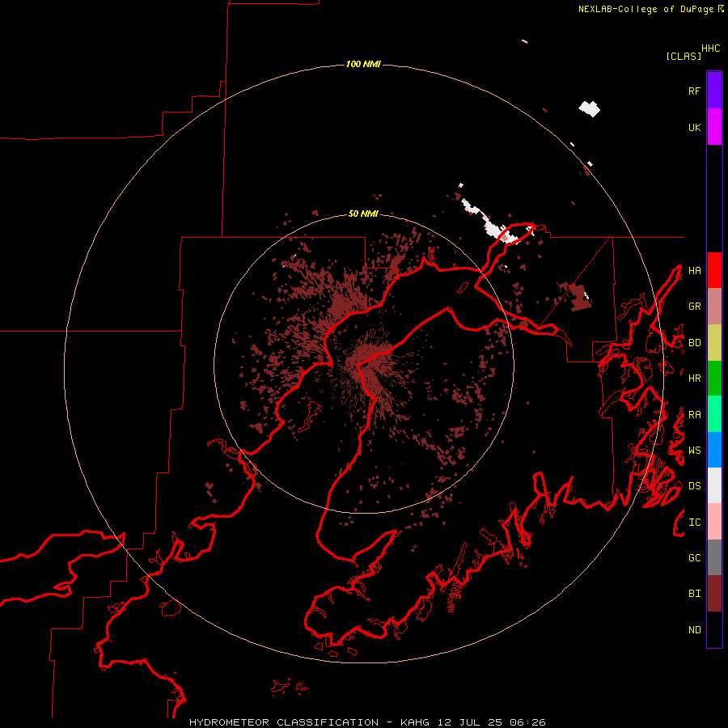Pick the HR green legend swatch
Screen dimensions: 728x728
click(714, 379)
